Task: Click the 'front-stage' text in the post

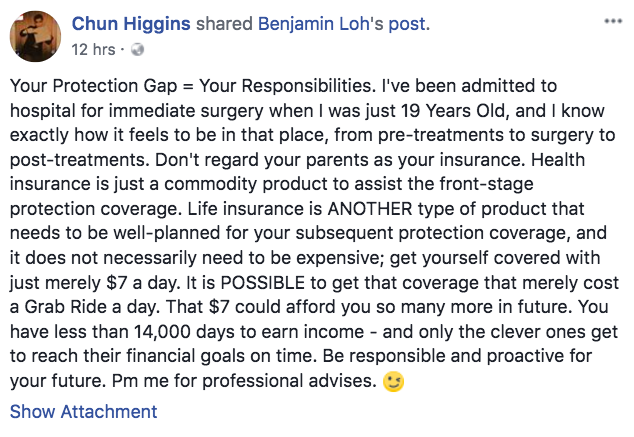Action: tap(486, 184)
